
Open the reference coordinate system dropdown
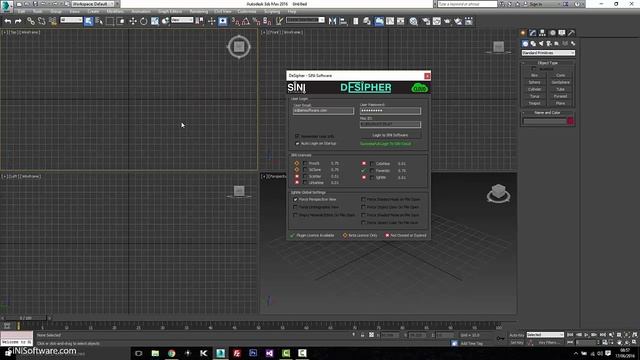pos(182,20)
